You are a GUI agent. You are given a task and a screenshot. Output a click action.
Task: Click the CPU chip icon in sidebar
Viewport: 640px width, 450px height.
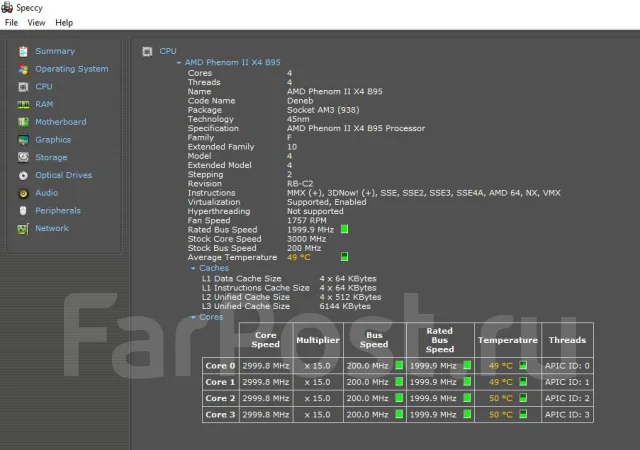coord(23,87)
